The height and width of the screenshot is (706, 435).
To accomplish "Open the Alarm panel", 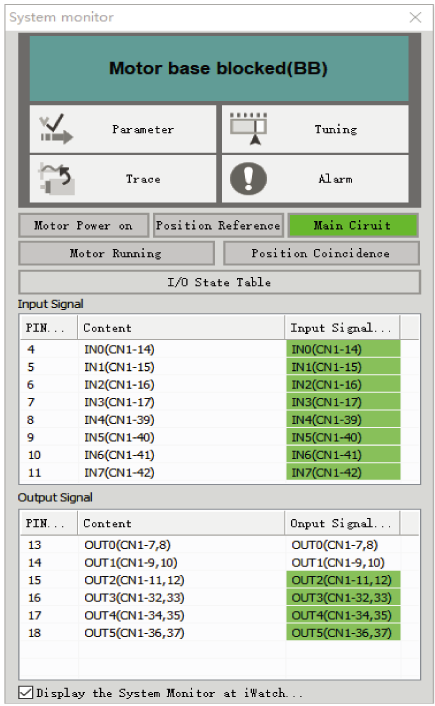I will click(315, 179).
